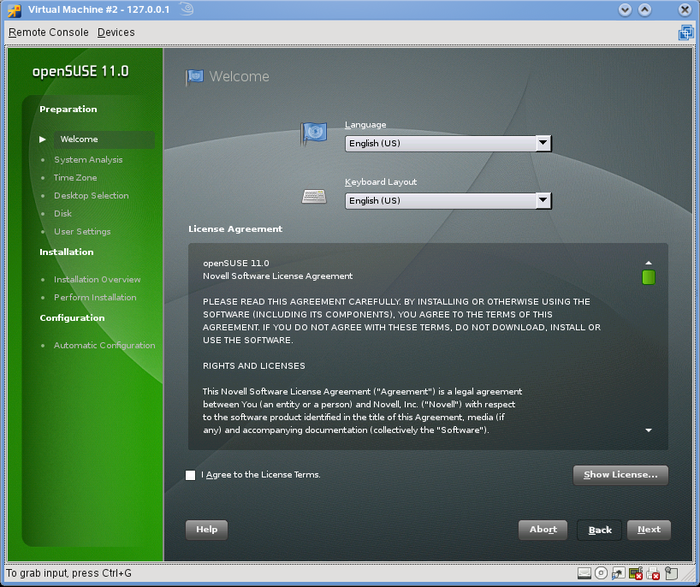Click the Back button
Screen dimensions: 700x587
(599, 530)
